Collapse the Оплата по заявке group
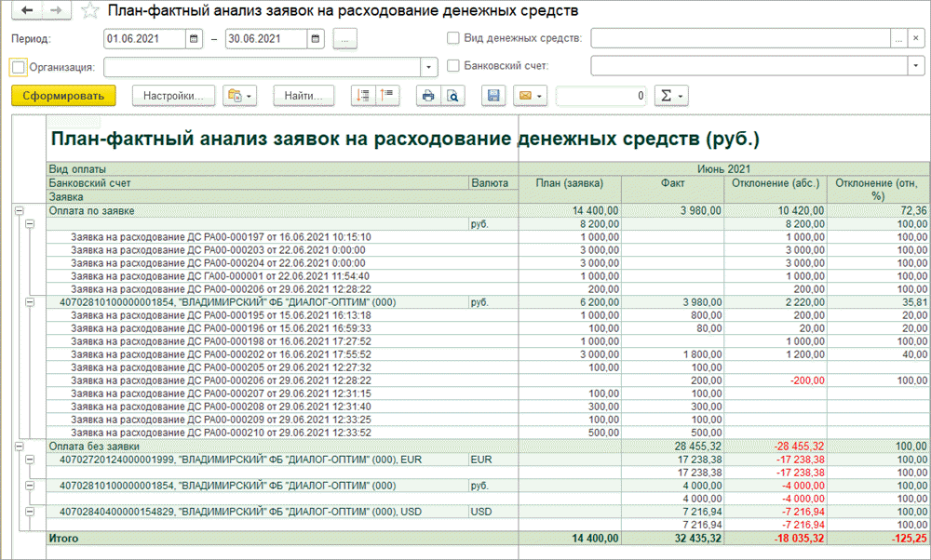 pos(18,211)
